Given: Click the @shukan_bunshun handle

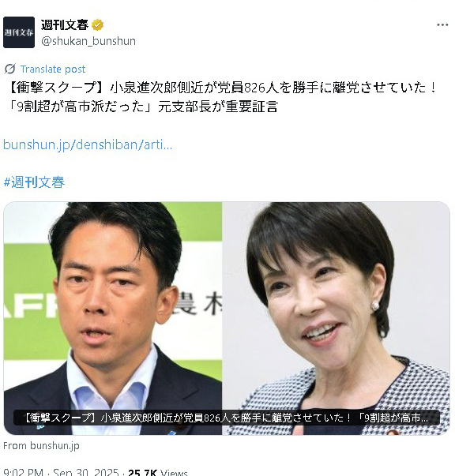Looking at the screenshot, I should (x=88, y=41).
